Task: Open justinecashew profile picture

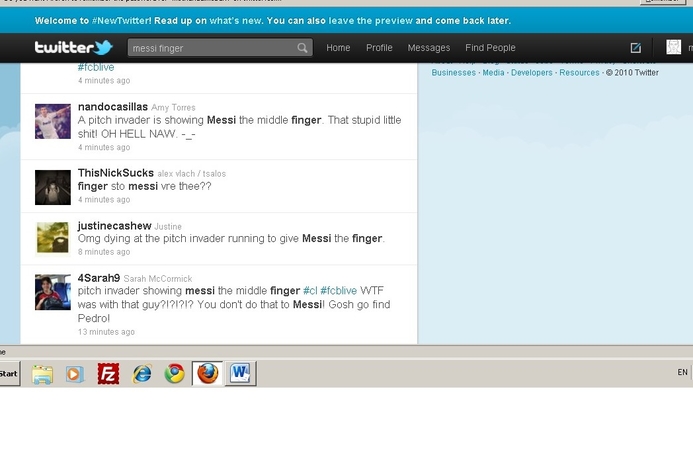Action: click(x=53, y=238)
